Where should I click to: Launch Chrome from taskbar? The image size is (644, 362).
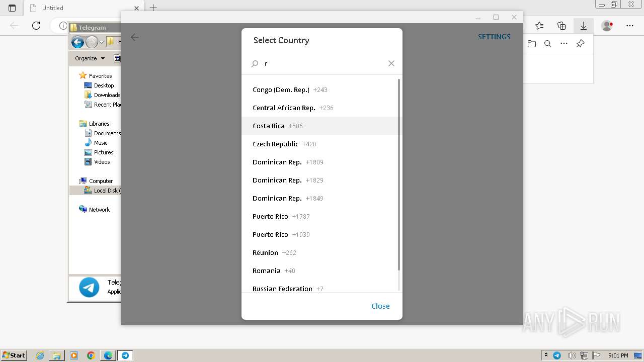click(91, 355)
